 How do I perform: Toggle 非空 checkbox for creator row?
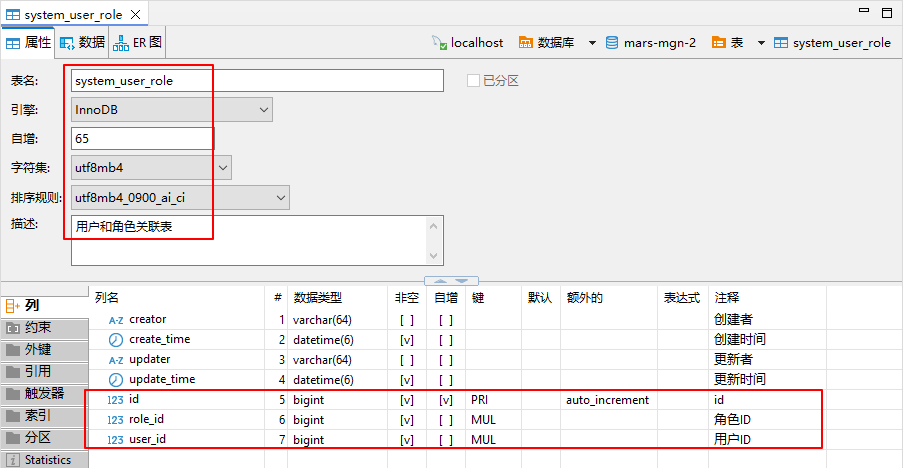coord(407,320)
